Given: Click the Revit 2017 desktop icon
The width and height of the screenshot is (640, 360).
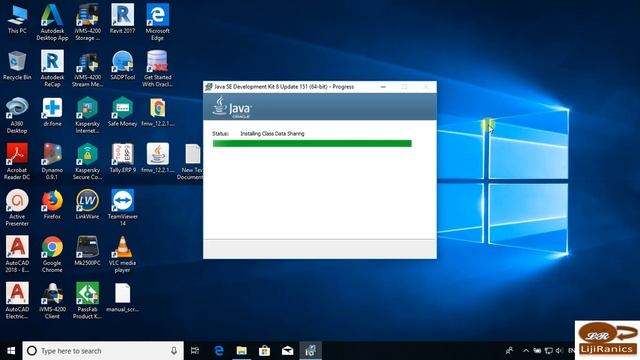Looking at the screenshot, I should click(x=122, y=19).
